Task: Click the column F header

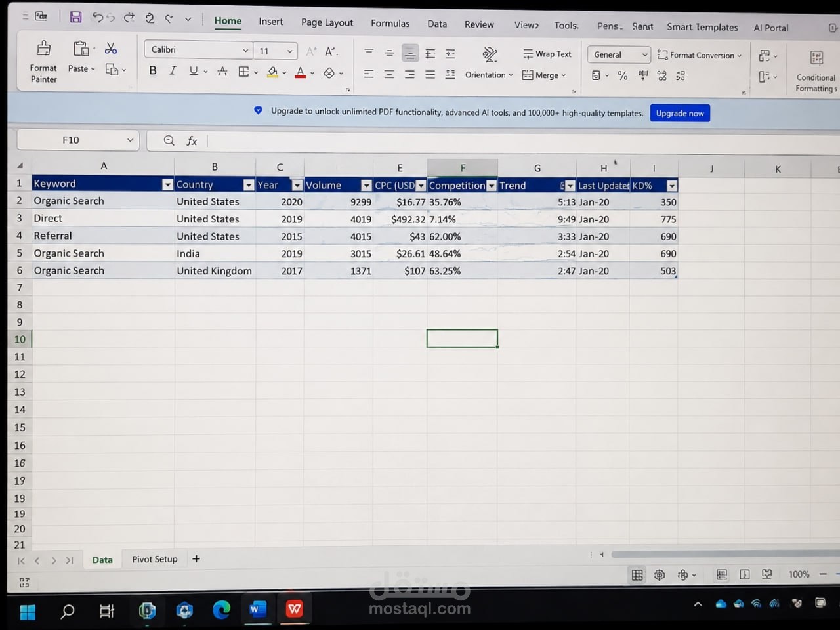Action: (463, 168)
